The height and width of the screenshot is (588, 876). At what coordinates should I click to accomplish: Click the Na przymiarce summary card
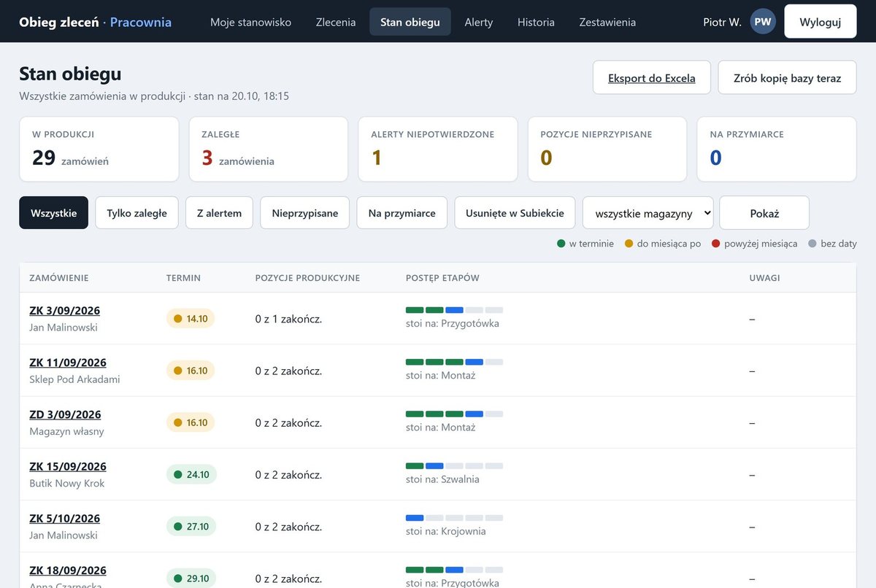coord(777,149)
